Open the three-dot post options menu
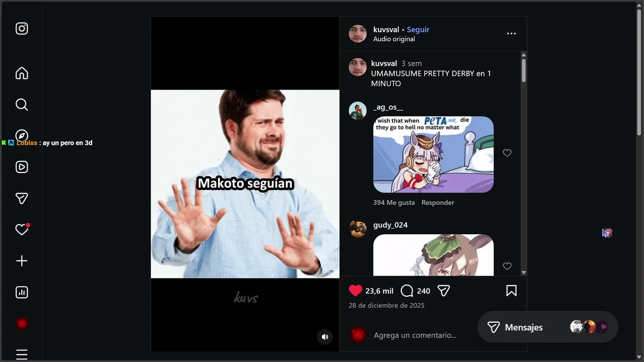Viewport: 644px width, 362px height. click(x=511, y=34)
